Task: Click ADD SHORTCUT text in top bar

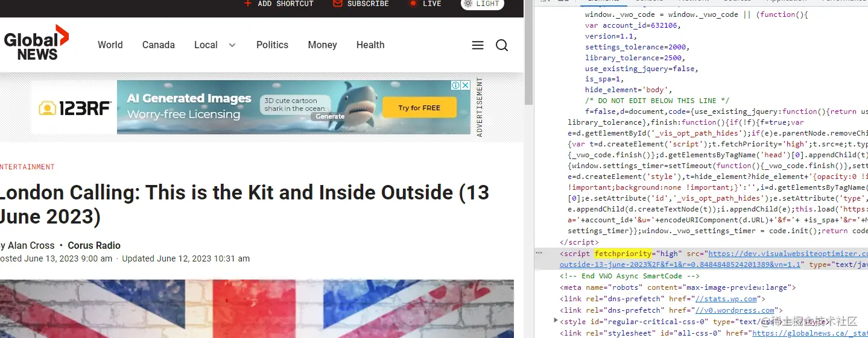Action: (286, 4)
